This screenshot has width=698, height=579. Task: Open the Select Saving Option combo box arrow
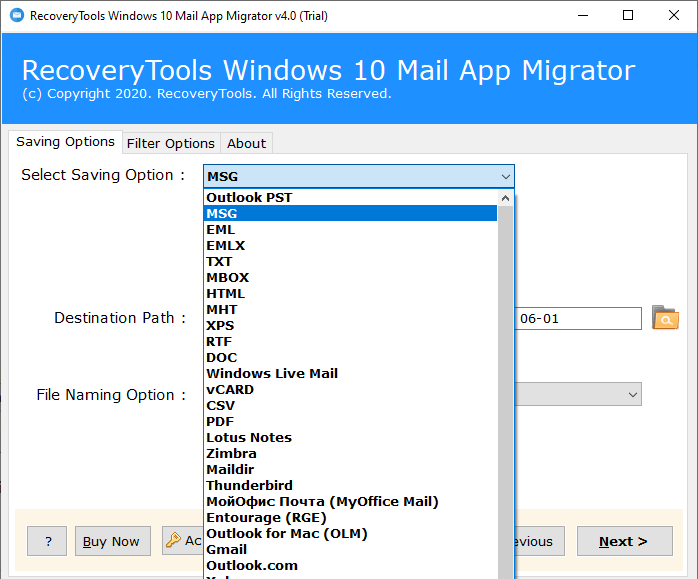(x=505, y=177)
